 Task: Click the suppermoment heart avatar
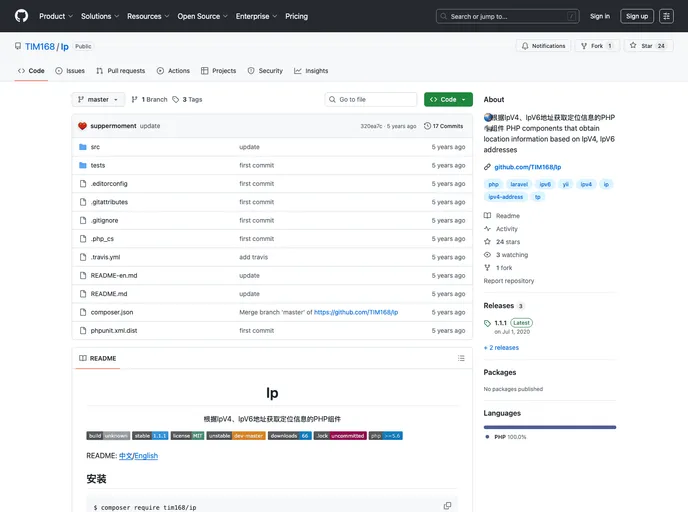pyautogui.click(x=82, y=126)
